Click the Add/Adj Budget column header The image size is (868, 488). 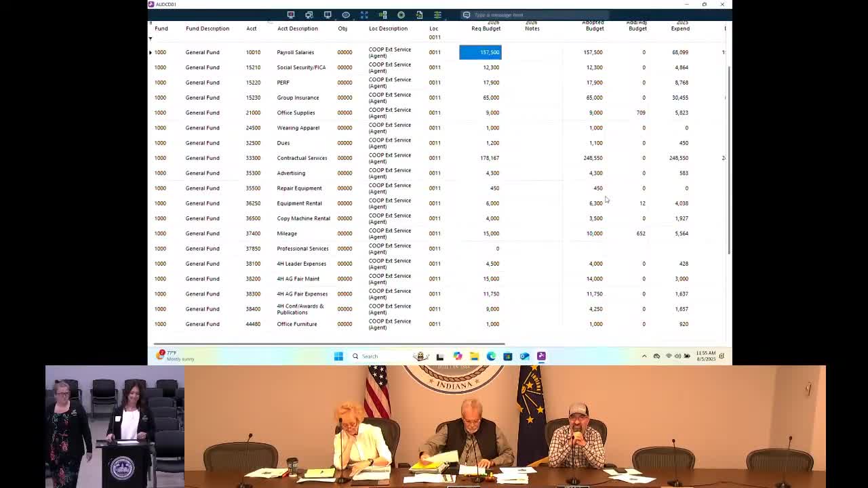point(637,26)
